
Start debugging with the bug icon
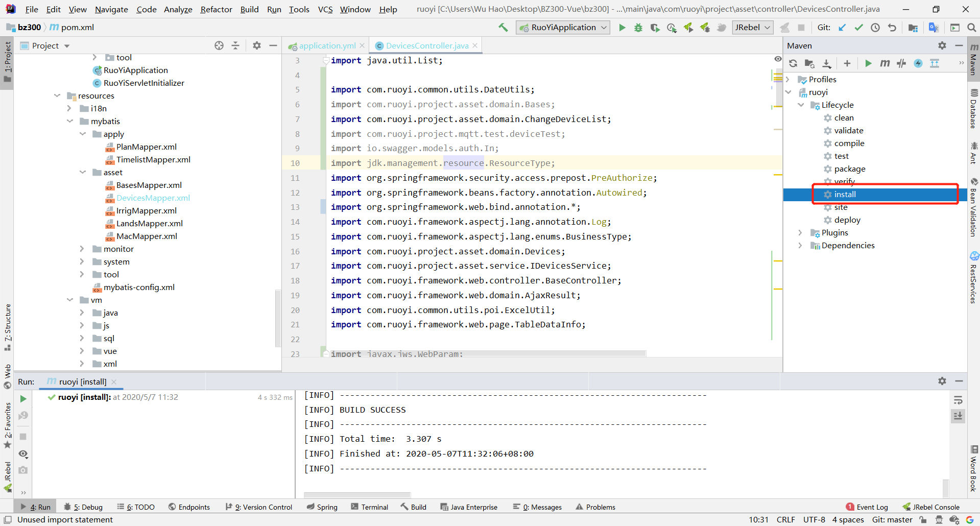(638, 28)
